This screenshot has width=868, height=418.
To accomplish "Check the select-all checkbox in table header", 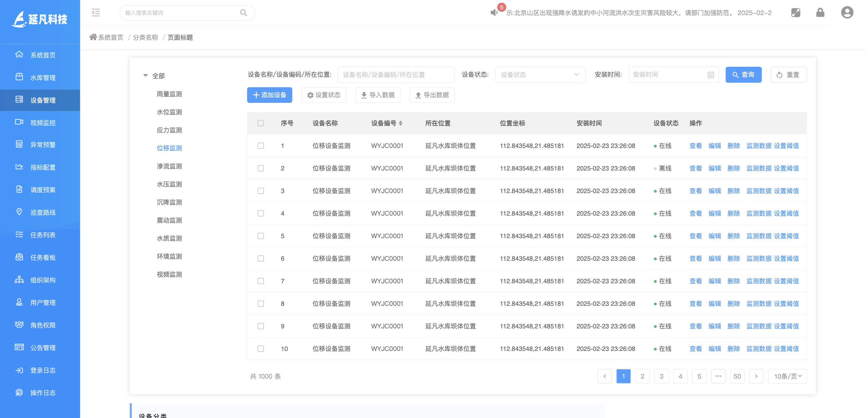I will pyautogui.click(x=261, y=123).
